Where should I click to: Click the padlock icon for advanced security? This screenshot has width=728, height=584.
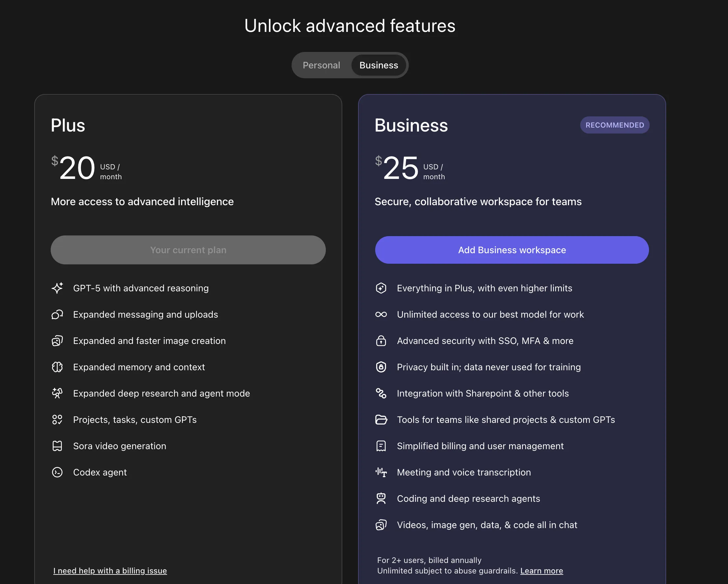point(381,341)
